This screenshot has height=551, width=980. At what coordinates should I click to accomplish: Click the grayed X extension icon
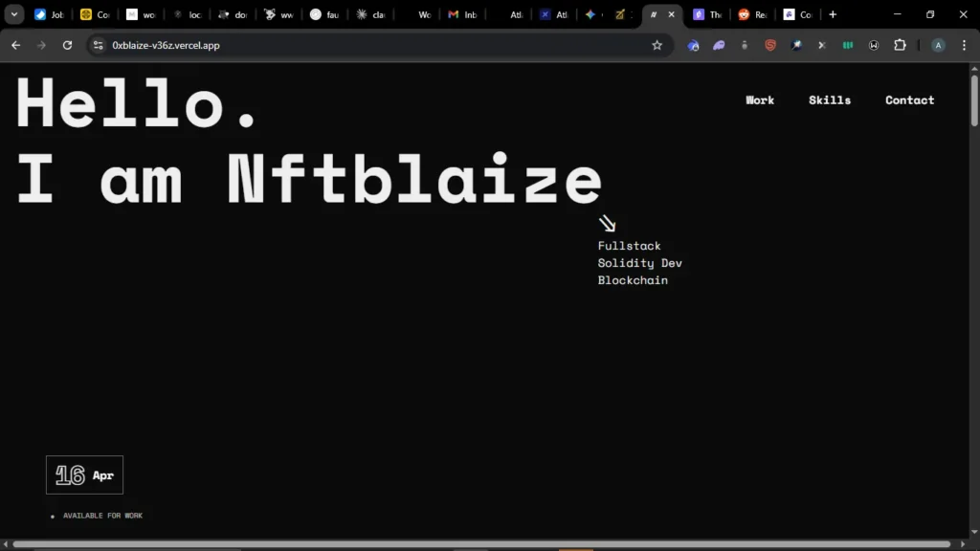[821, 45]
